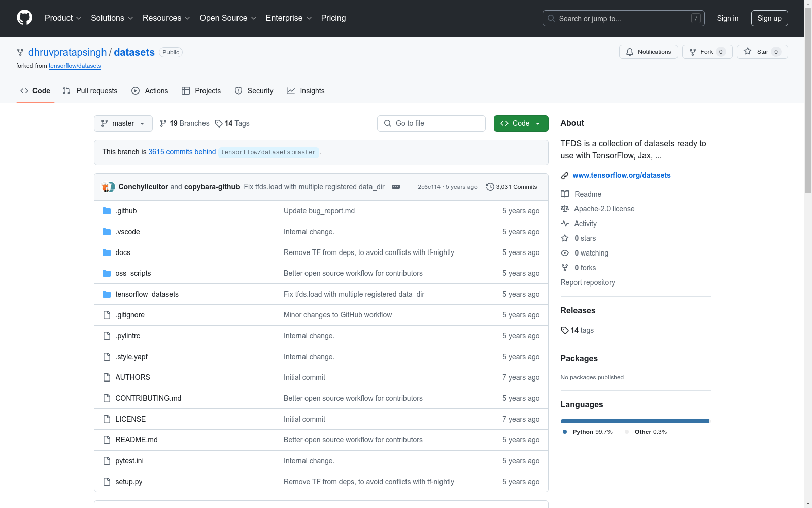
Task: Click the 3615 commits behind link
Action: (182, 152)
